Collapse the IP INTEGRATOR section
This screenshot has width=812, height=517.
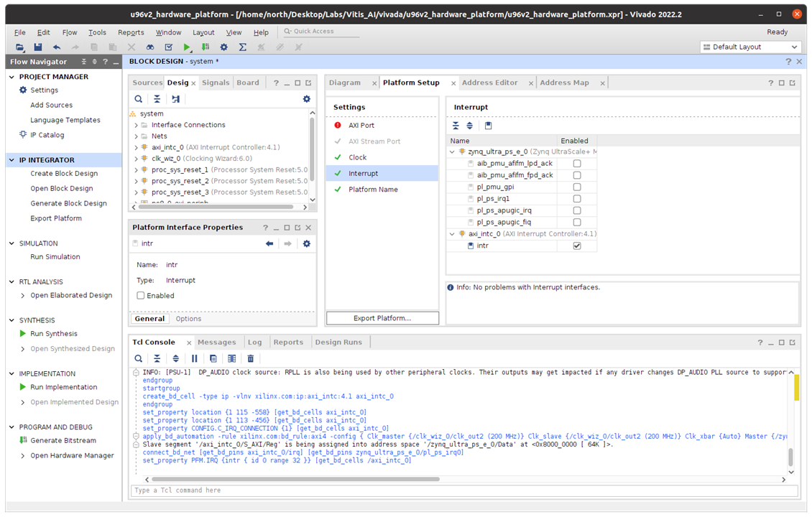12,160
